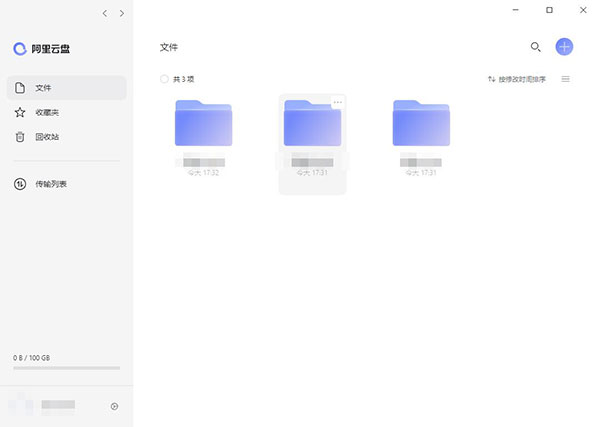Image resolution: width=600 pixels, height=427 pixels.
Task: Open the three-dot menu on the middle folder
Action: (x=337, y=102)
